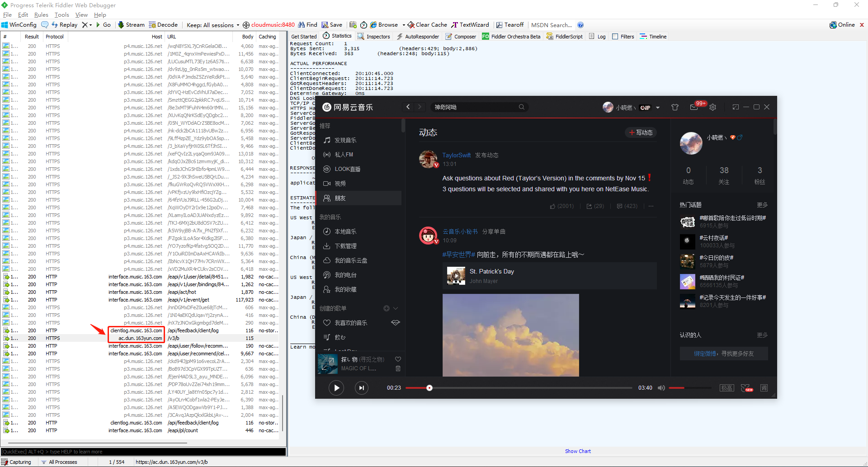Open 私人FM in the music sidebar
Viewport: 868px width, 467px height.
pyautogui.click(x=358, y=155)
